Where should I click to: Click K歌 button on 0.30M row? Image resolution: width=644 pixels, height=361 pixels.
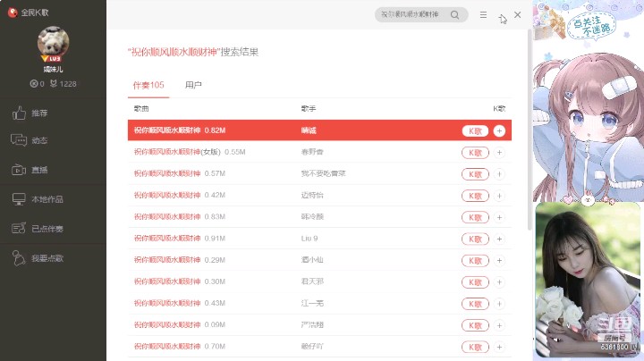coord(475,282)
